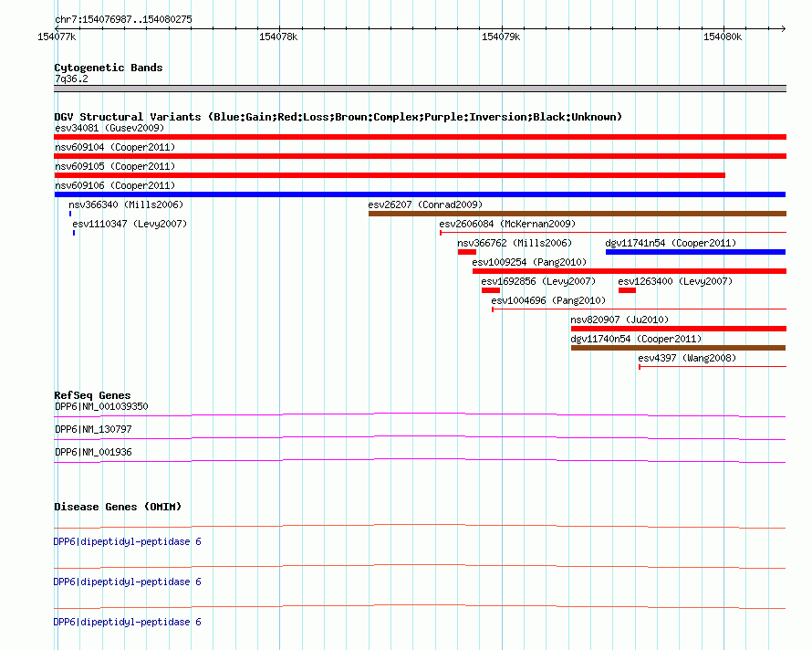Image resolution: width=812 pixels, height=650 pixels.
Task: Click the DGV Structural Variants track heading
Action: 338,117
